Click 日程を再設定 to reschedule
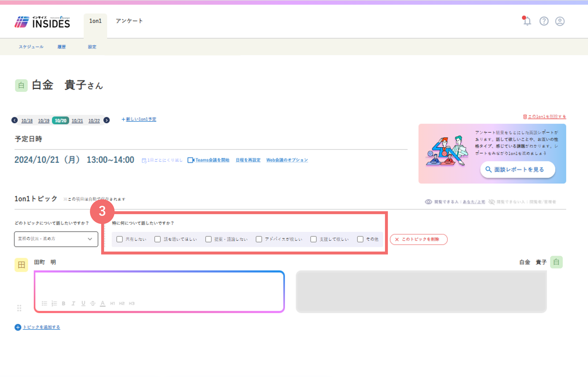The width and height of the screenshot is (588, 377). point(248,160)
